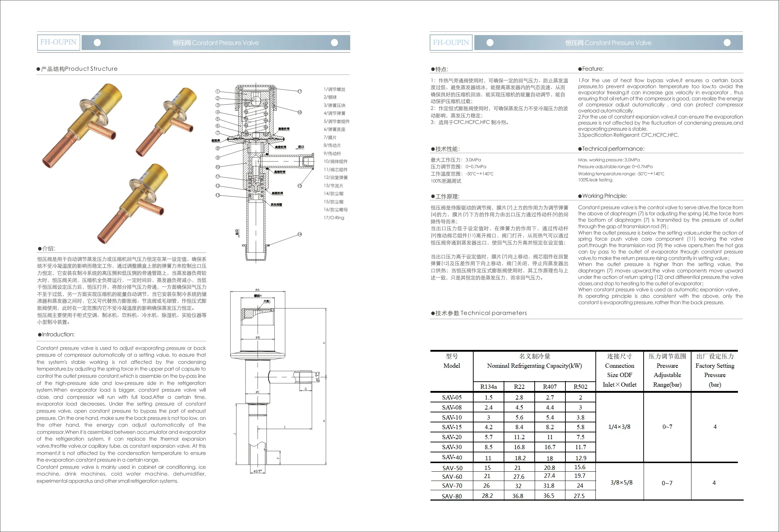This screenshot has width=779, height=532.
Task: Click the Product Structure section heading
Action: point(79,69)
